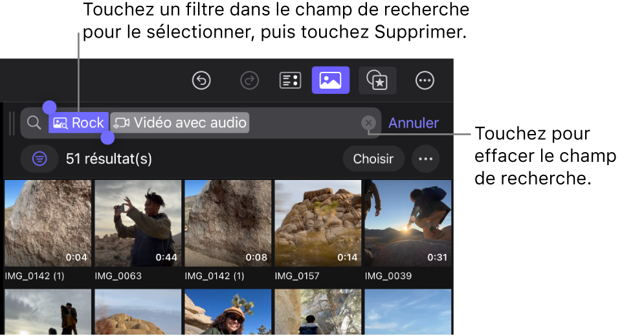644x336 pixels.
Task: Click the 51 résultat(s) label
Action: (x=109, y=159)
